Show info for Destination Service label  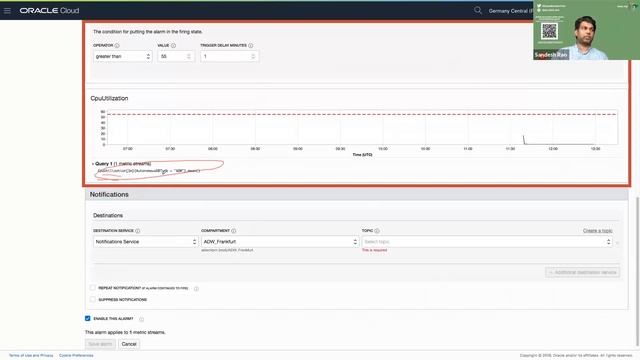click(138, 231)
